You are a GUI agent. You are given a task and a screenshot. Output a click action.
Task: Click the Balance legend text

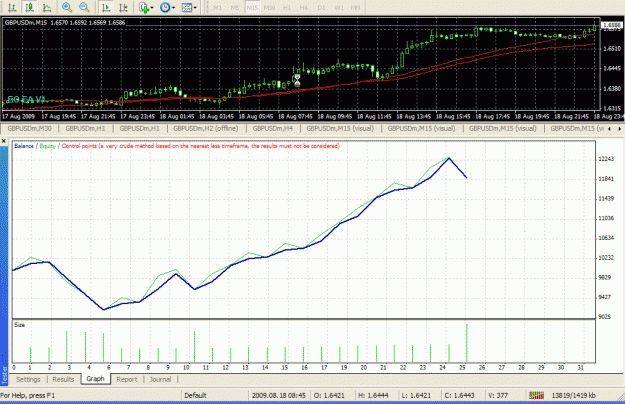pos(24,146)
